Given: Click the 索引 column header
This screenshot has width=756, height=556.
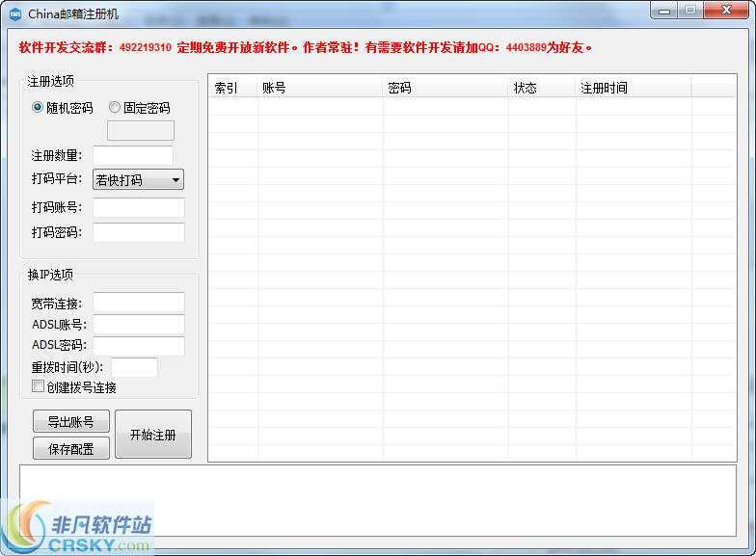Looking at the screenshot, I should point(233,89).
